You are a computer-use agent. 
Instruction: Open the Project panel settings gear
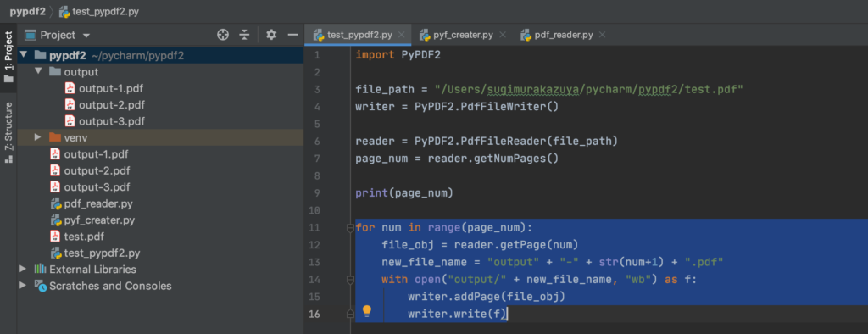pyautogui.click(x=270, y=35)
